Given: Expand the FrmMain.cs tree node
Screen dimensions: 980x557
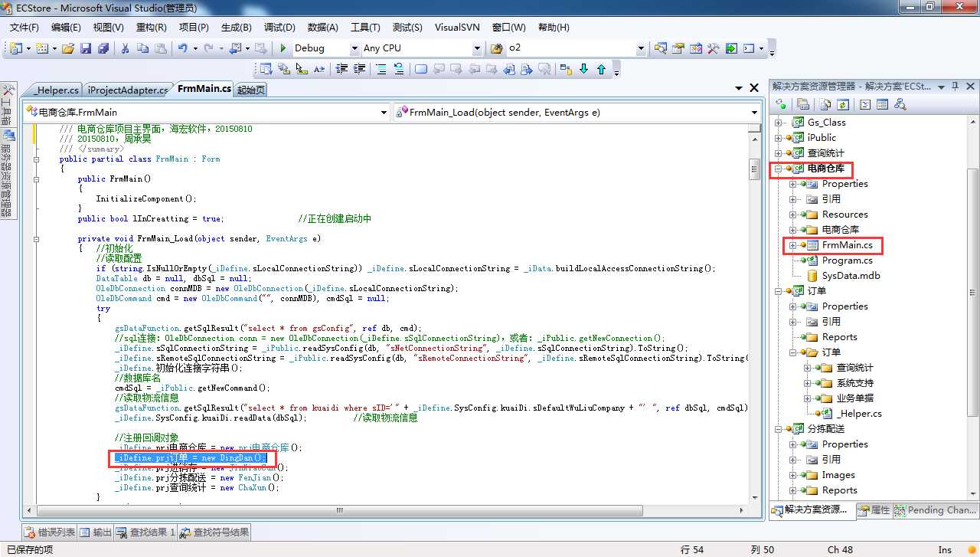Looking at the screenshot, I should [x=793, y=245].
